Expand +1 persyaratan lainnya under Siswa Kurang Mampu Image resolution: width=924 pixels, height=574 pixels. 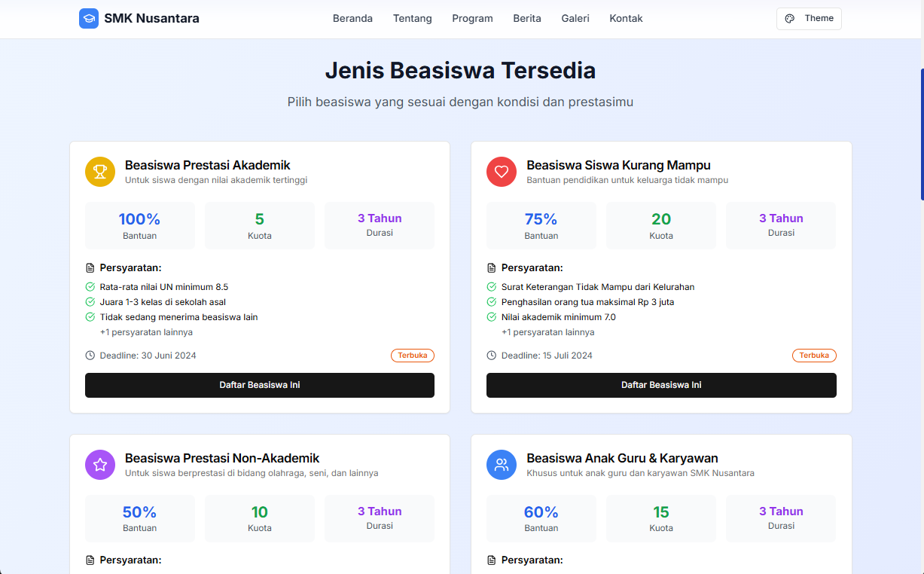[x=547, y=332]
